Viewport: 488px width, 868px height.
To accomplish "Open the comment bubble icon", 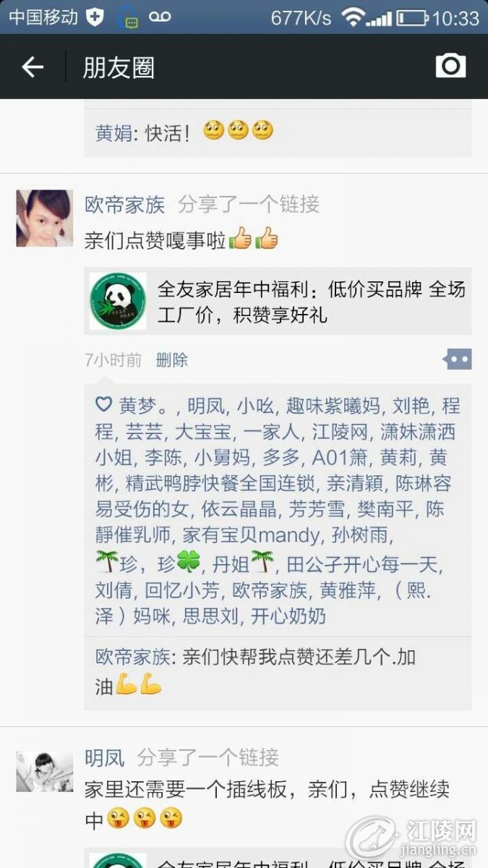I will [x=458, y=359].
